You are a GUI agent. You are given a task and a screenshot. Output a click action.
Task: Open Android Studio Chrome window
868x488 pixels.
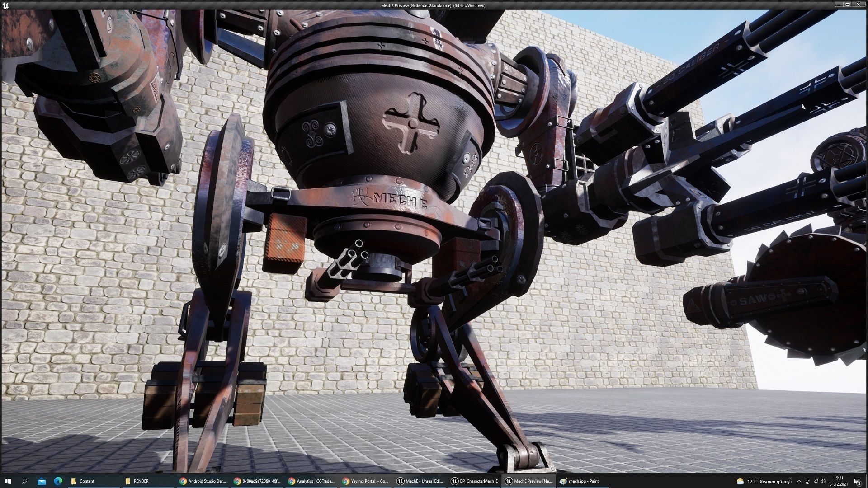[203, 481]
